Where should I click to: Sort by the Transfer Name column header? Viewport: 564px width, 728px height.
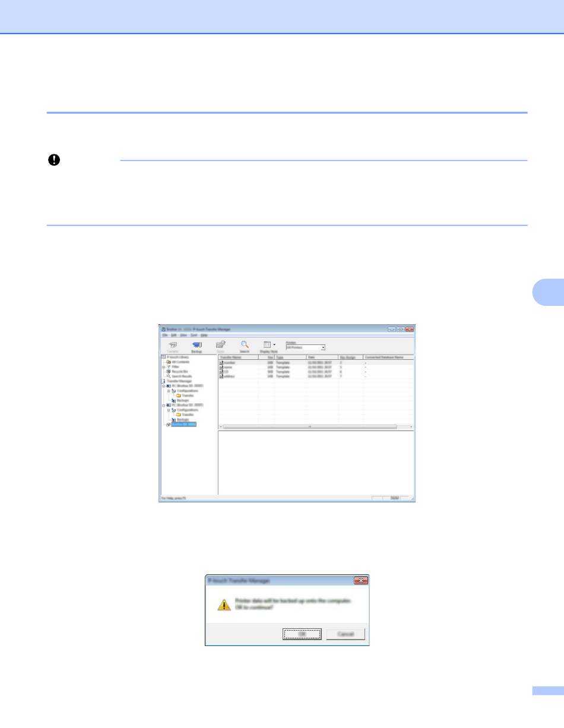click(237, 357)
